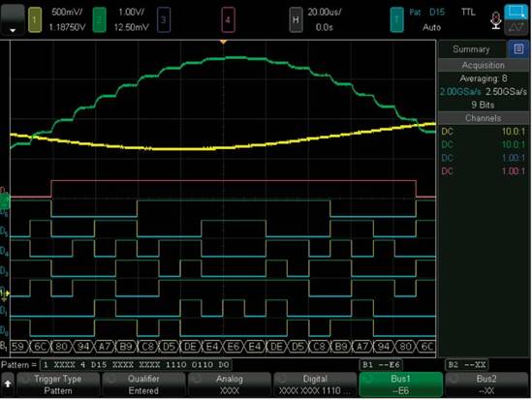Select the Analog XXXX softkey
Image resolution: width=532 pixels, height=400 pixels.
[230, 385]
